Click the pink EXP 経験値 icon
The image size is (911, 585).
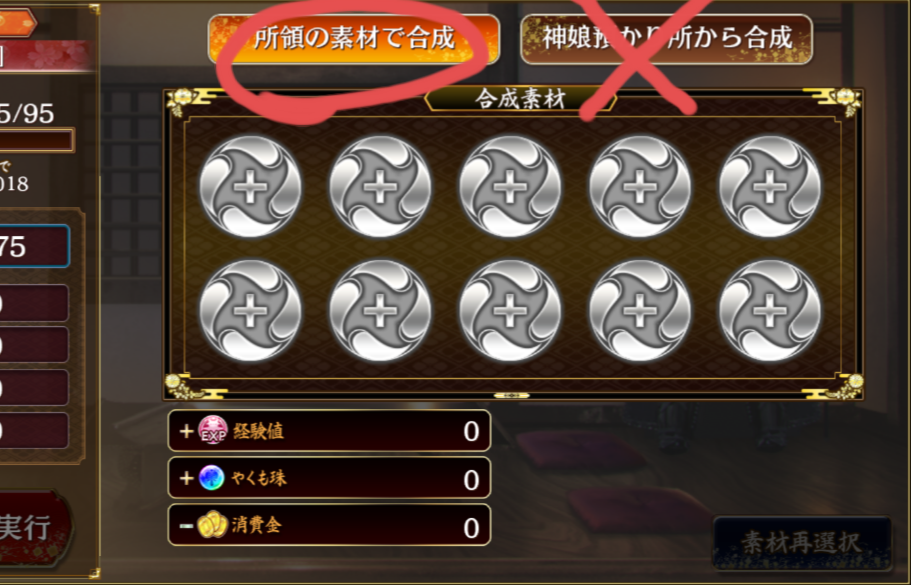(x=213, y=430)
